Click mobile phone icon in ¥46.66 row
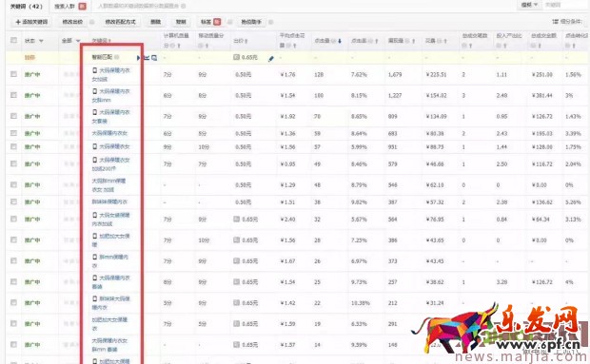This screenshot has height=364, width=590. tap(95, 160)
